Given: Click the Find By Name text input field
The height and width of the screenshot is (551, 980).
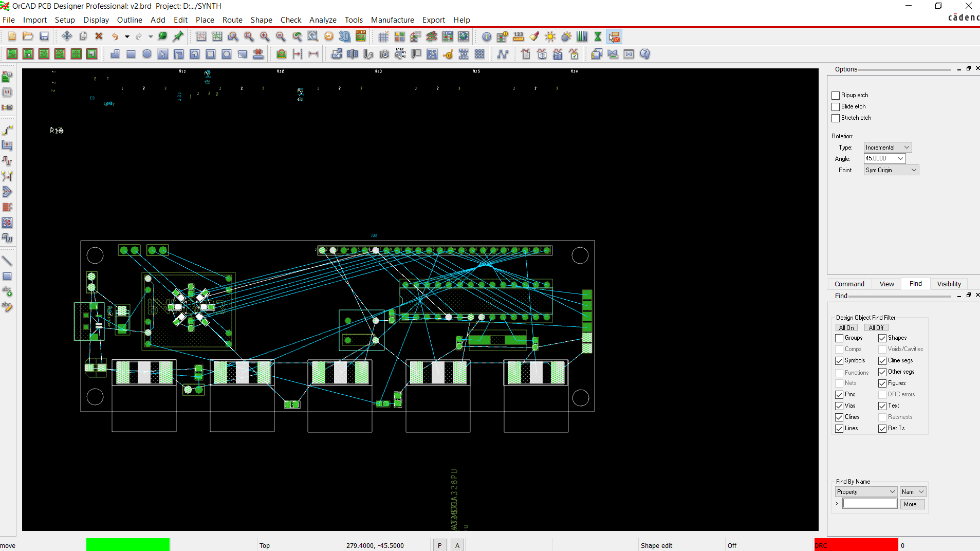Looking at the screenshot, I should tap(870, 504).
